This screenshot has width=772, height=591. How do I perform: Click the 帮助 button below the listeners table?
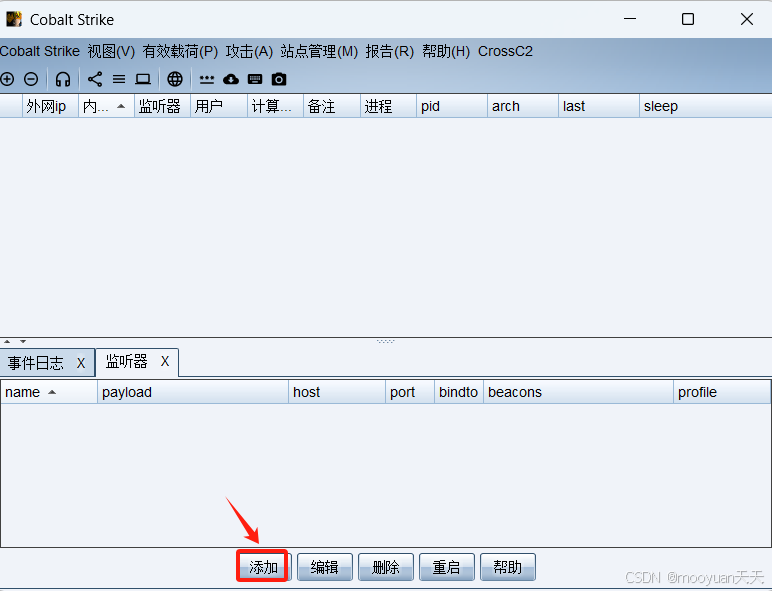click(x=508, y=567)
